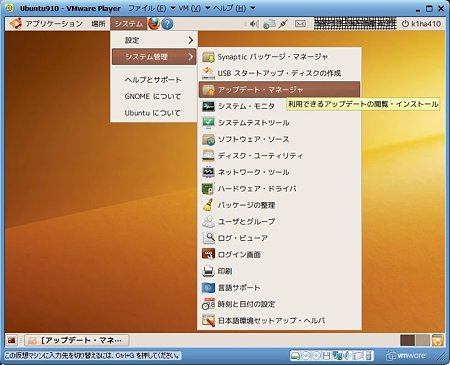
Task: Select ヘルプとサポート menu item
Action: coord(154,80)
